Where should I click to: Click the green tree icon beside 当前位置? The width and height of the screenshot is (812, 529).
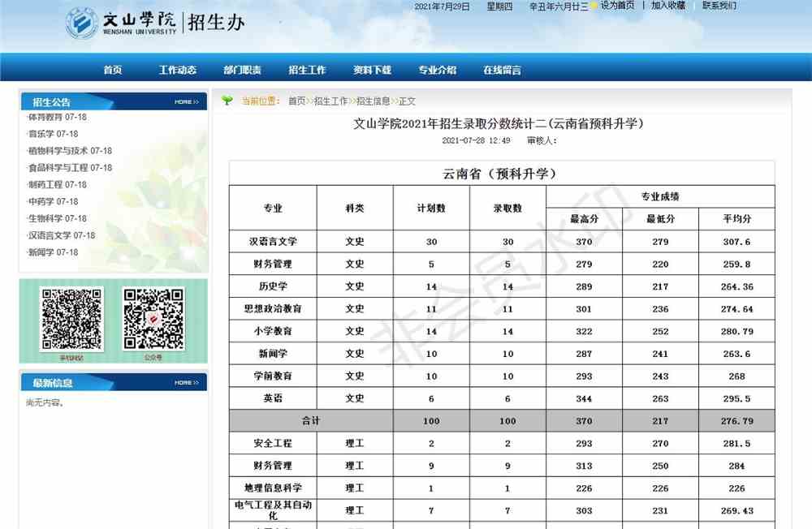pos(227,101)
